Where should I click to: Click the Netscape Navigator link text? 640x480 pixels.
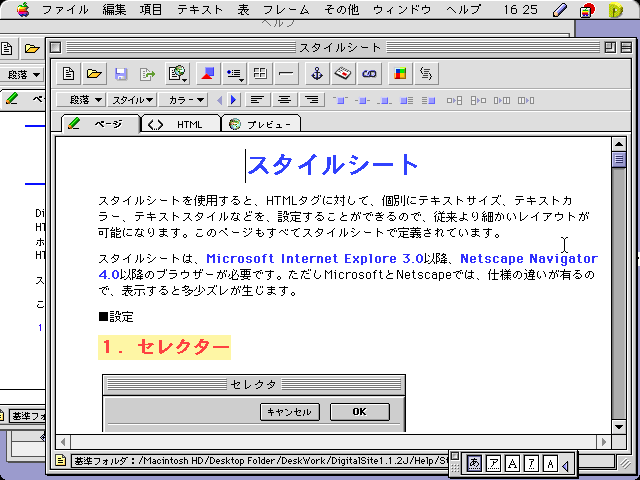pos(529,259)
